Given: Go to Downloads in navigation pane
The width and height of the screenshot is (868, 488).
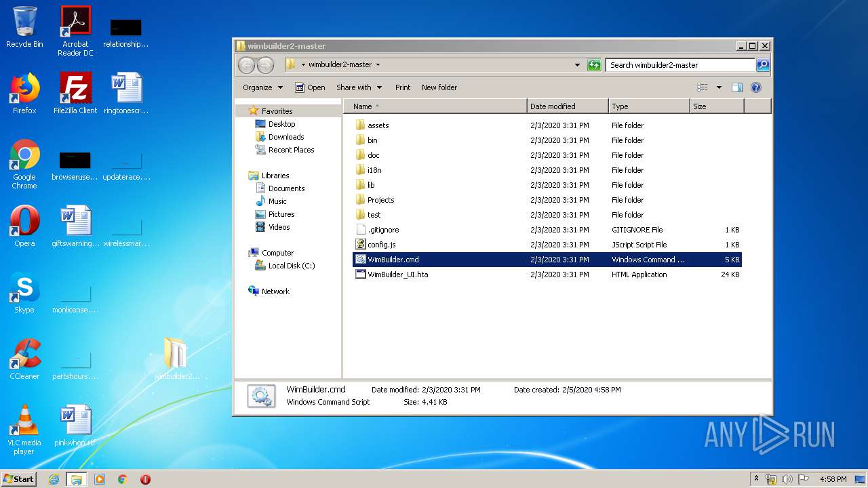Looking at the screenshot, I should (286, 137).
